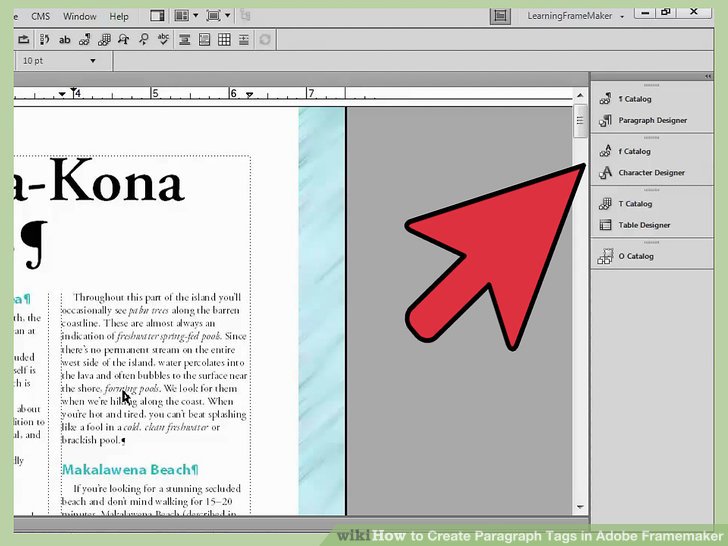Viewport: 728px width, 546px height.
Task: Open the Help menu
Action: (119, 16)
